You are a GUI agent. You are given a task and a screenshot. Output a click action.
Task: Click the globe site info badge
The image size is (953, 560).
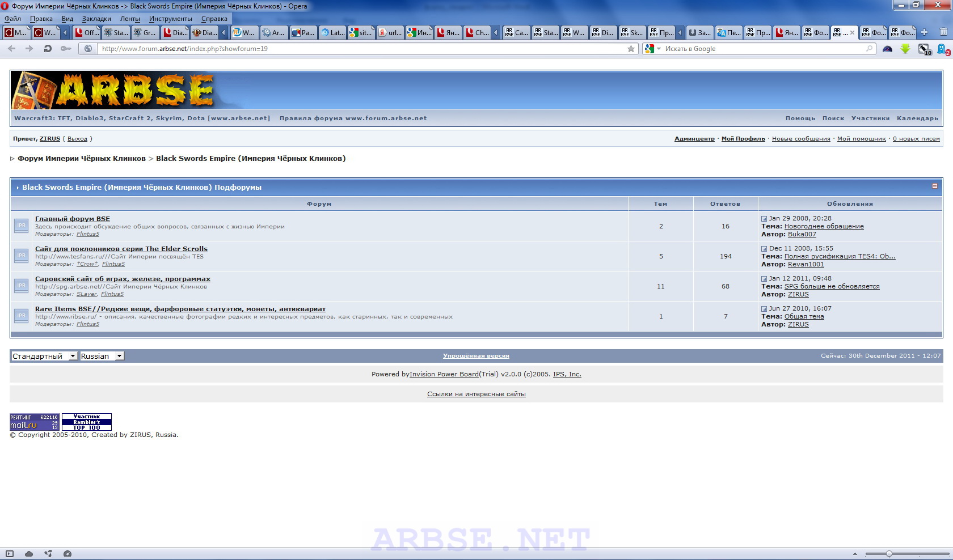pyautogui.click(x=88, y=49)
